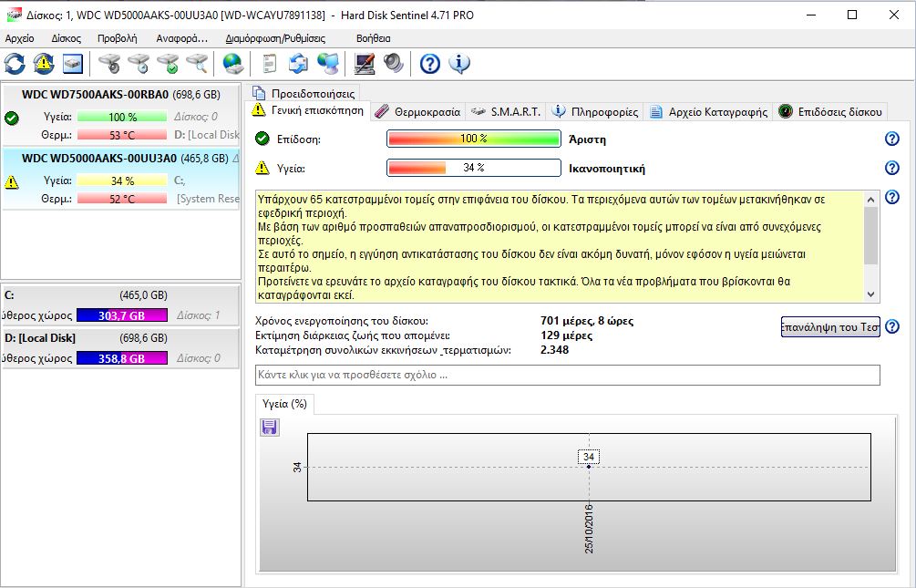Select the Γενική επισκόπηση tab

point(308,110)
